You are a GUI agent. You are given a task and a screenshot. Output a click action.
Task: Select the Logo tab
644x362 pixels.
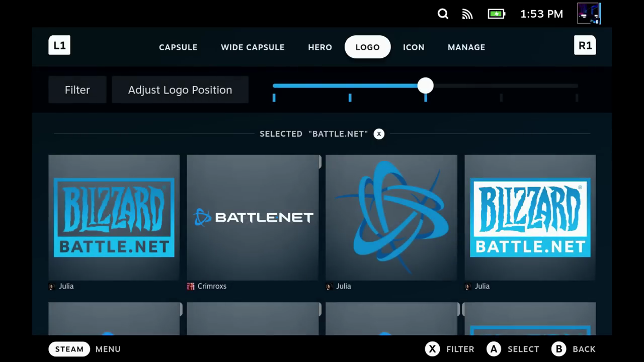click(367, 47)
